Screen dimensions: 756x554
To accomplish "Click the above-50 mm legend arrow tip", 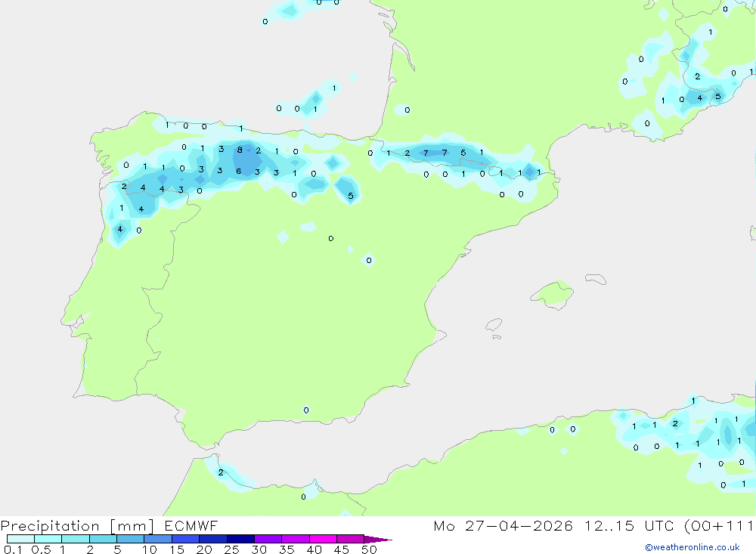I will (379, 539).
